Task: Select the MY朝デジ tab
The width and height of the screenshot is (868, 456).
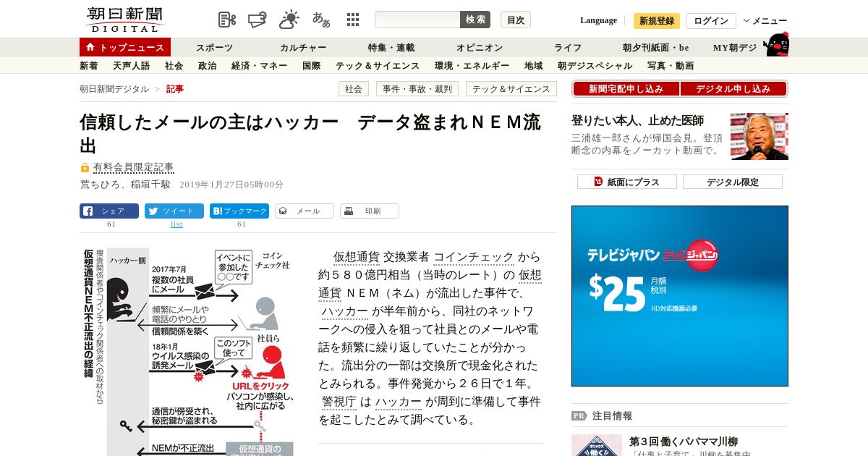Action: pos(735,48)
